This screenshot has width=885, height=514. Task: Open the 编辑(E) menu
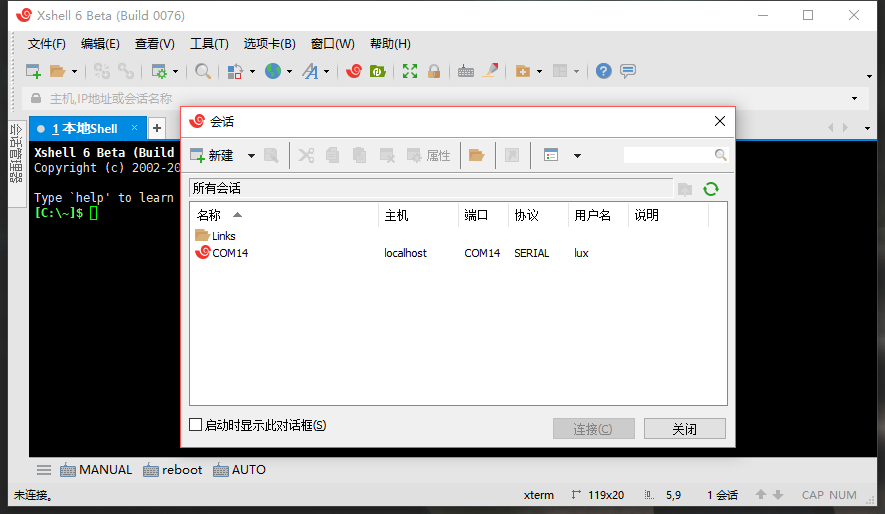coord(100,44)
